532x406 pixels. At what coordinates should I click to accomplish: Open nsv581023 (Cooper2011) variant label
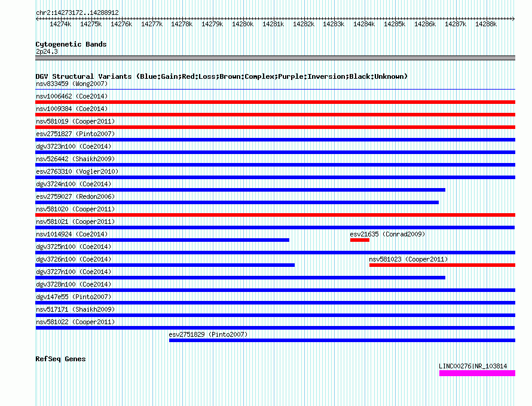click(408, 259)
